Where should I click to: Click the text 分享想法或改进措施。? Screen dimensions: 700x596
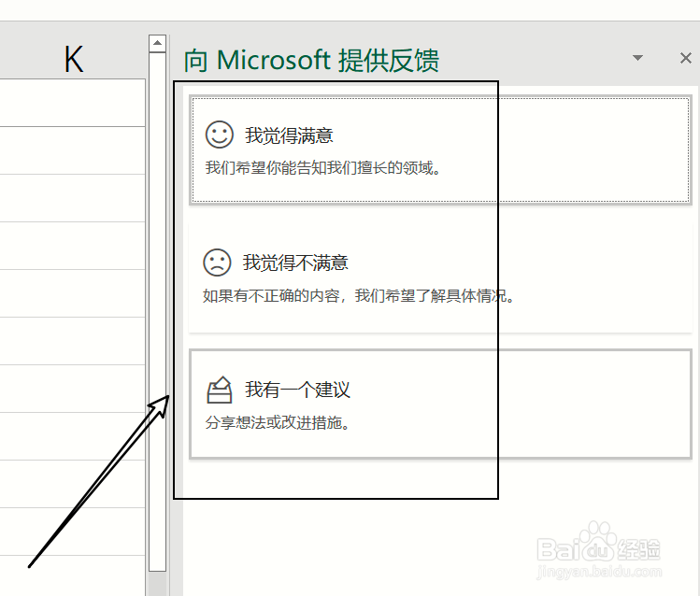click(278, 422)
